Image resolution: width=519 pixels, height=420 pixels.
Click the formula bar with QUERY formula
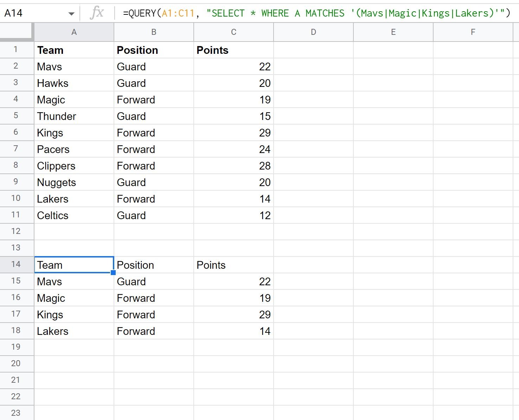pyautogui.click(x=316, y=13)
